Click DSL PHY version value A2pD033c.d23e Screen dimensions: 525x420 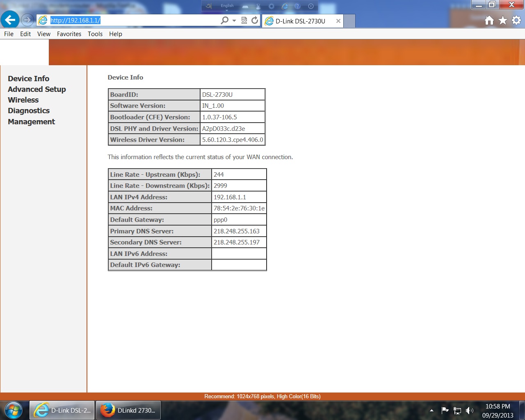(x=224, y=128)
